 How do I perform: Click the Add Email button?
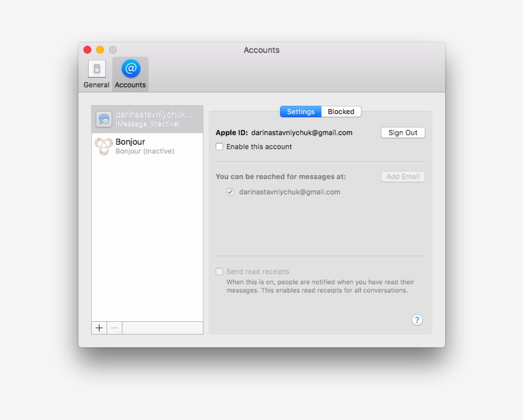402,177
